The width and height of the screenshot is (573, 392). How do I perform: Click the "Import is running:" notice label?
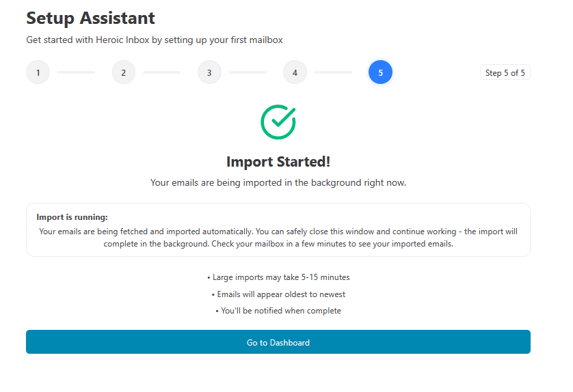tap(72, 217)
